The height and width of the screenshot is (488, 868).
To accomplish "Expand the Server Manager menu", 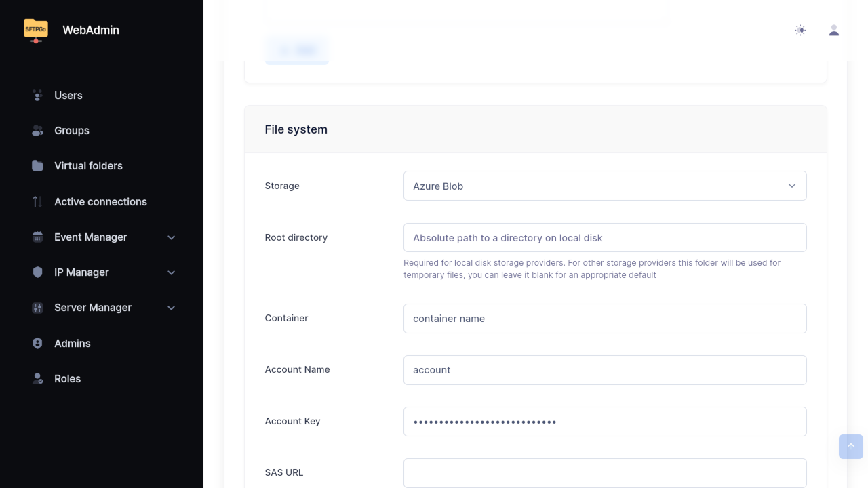I will point(171,308).
